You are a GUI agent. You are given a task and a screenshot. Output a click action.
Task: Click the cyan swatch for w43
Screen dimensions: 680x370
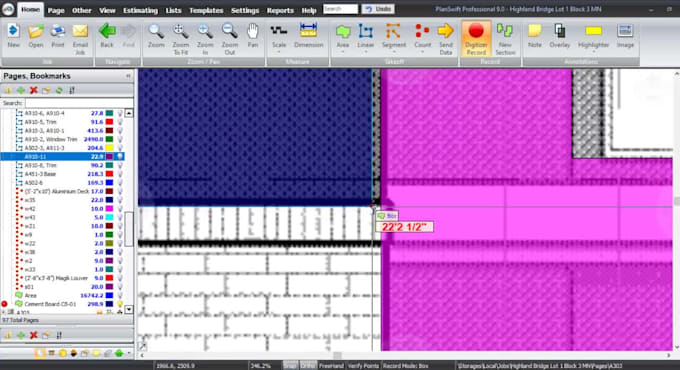pos(110,217)
